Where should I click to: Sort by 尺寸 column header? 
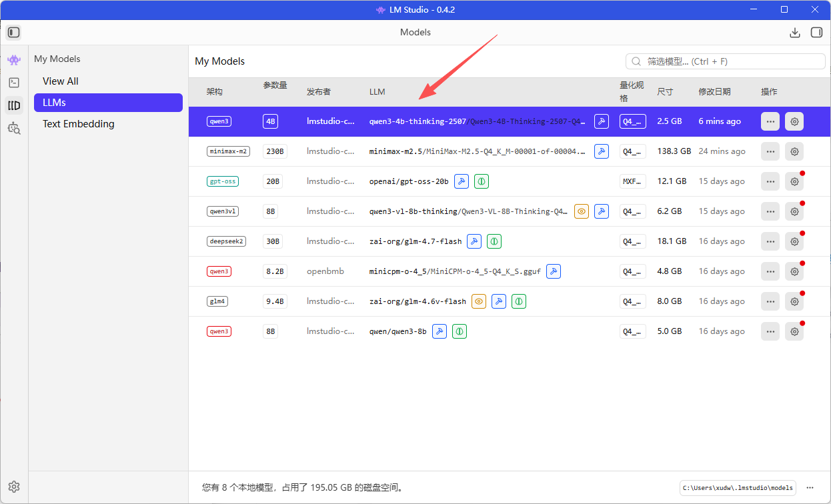pos(665,92)
